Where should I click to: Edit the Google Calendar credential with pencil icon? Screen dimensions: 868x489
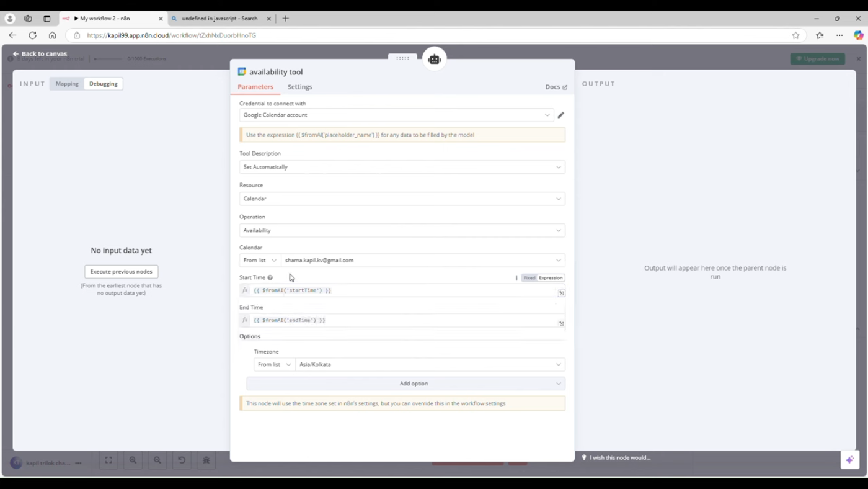[x=561, y=115]
